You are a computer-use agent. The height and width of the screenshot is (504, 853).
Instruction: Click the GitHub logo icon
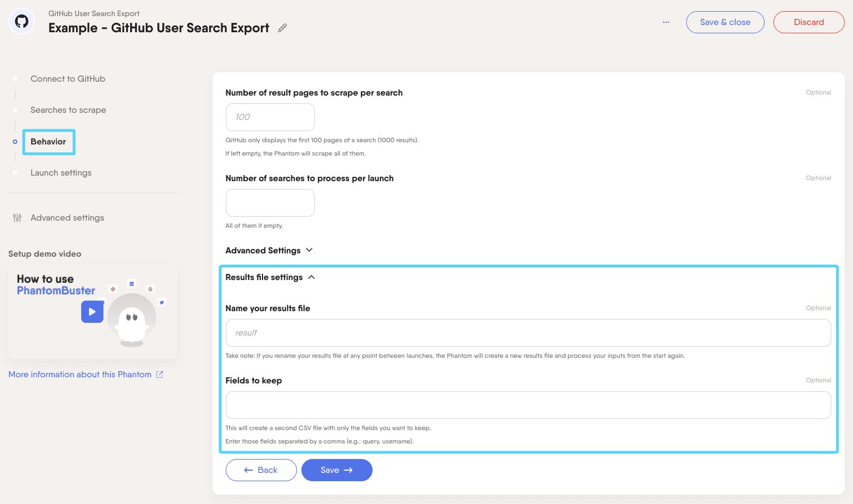coord(21,21)
